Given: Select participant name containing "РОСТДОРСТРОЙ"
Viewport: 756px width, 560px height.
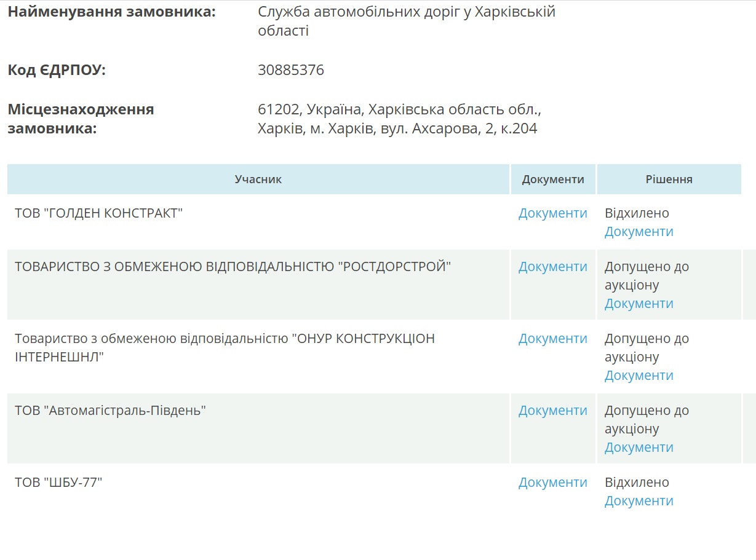Looking at the screenshot, I should (233, 267).
